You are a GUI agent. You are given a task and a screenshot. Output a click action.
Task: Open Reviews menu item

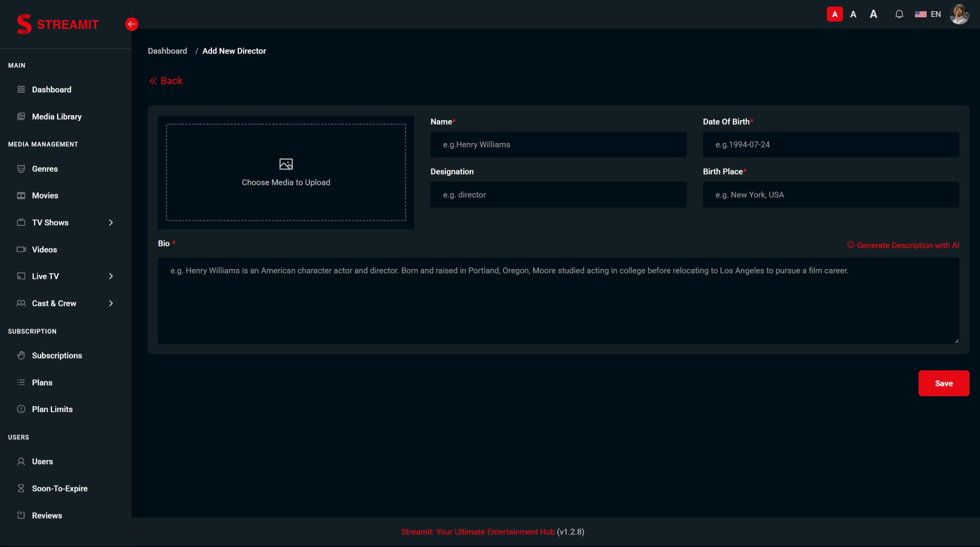click(x=47, y=516)
